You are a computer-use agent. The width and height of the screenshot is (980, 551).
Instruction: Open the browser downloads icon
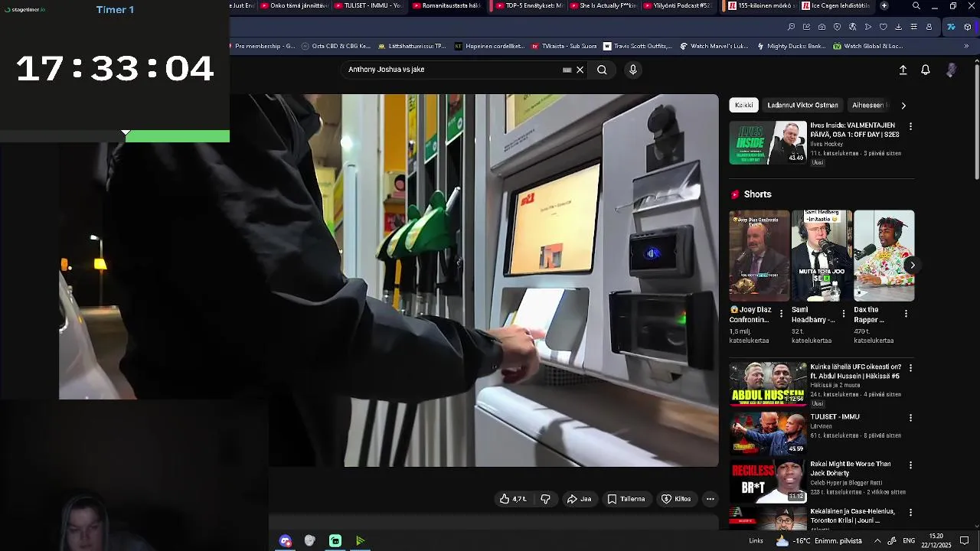coord(898,27)
